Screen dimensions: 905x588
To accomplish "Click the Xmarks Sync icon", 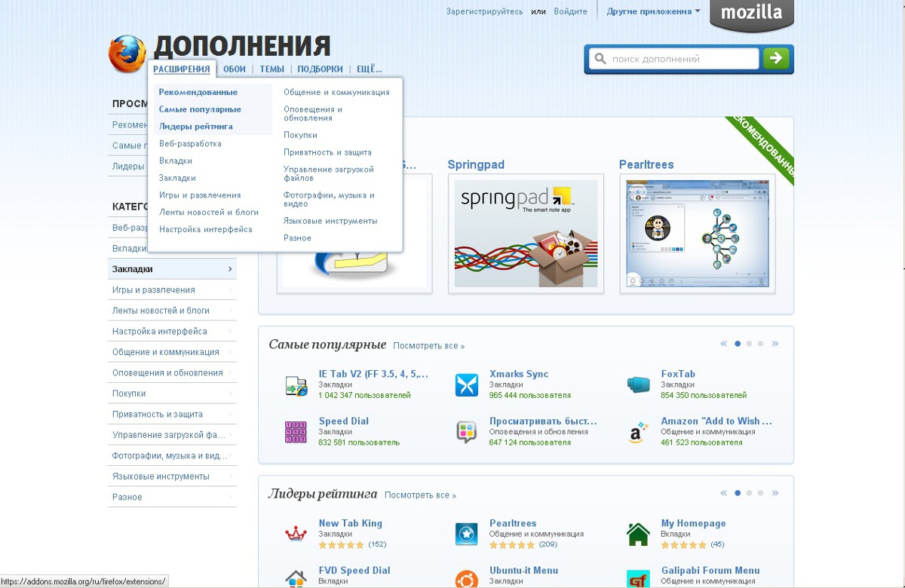I will (467, 384).
